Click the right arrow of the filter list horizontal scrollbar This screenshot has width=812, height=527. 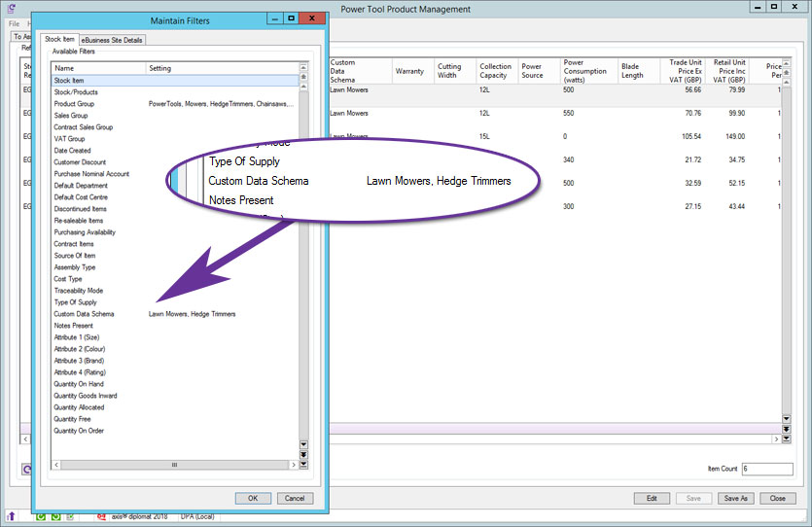click(294, 465)
